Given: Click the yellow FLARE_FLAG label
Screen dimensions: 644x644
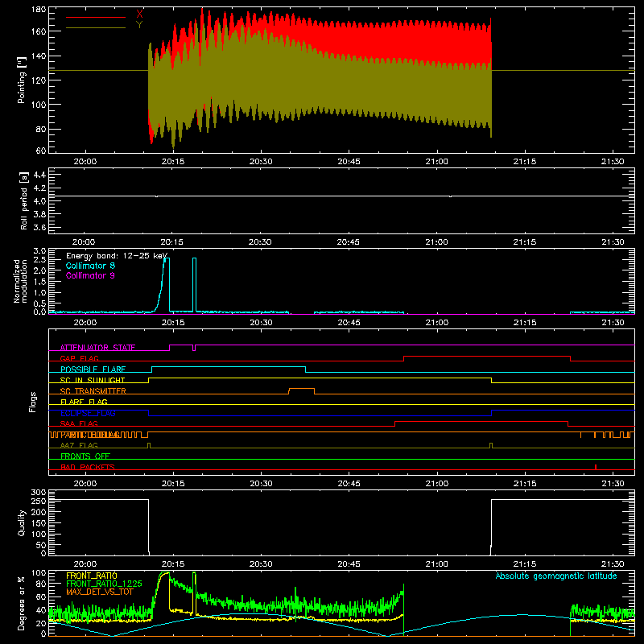Looking at the screenshot, I should (84, 402).
